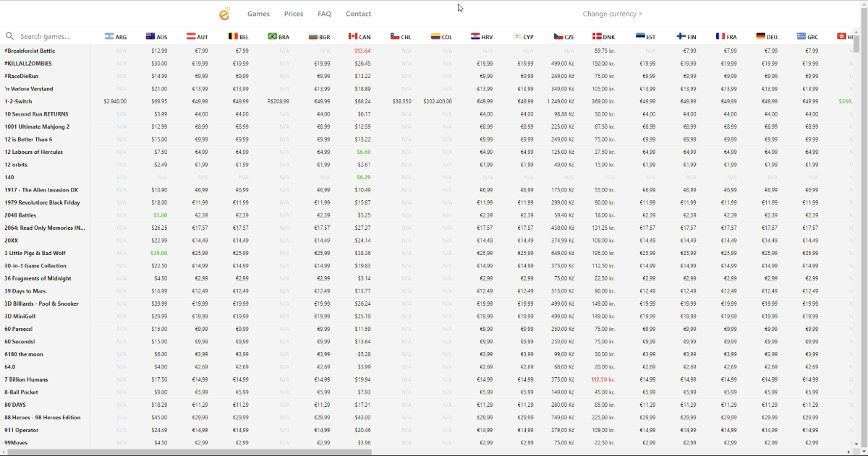The width and height of the screenshot is (868, 456).
Task: Select 3D Billiards - Pool & Snooker
Action: [x=42, y=304]
